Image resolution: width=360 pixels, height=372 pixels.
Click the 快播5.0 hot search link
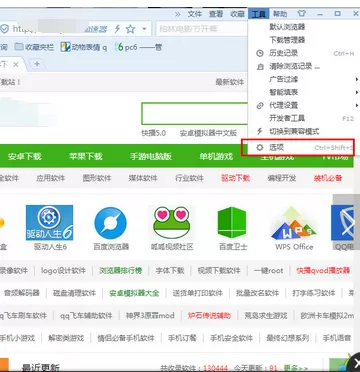(x=153, y=133)
